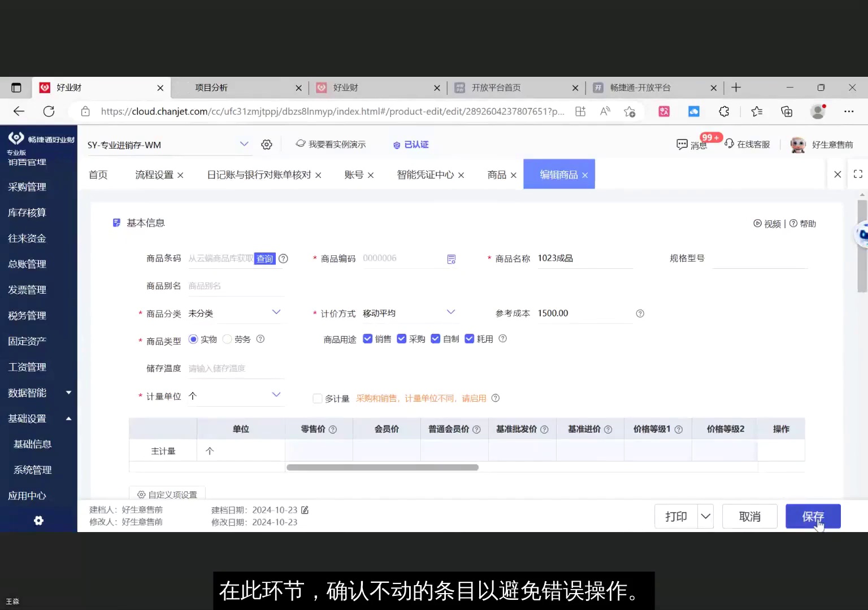This screenshot has height=610, width=868.
Task: Uncheck the 销售 usage checkbox
Action: pos(368,338)
